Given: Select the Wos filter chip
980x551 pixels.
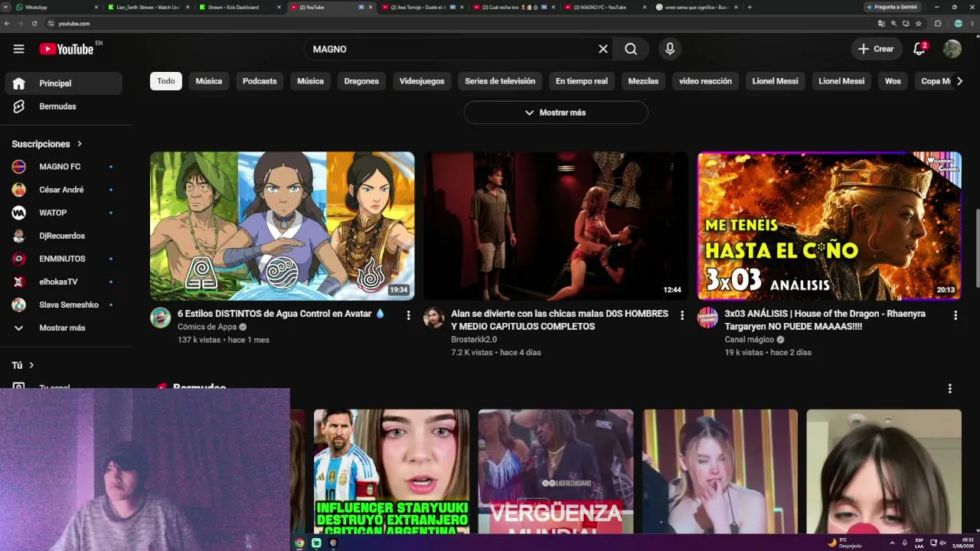Looking at the screenshot, I should tap(893, 81).
